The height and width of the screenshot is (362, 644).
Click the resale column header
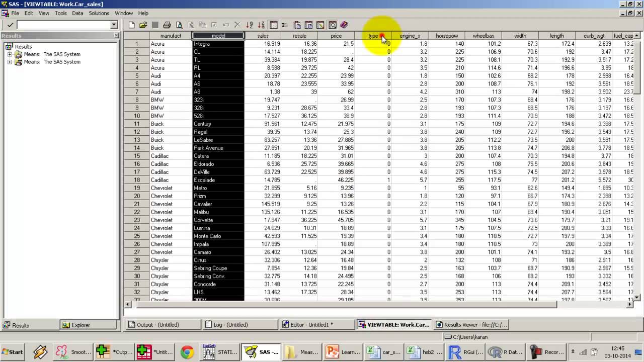(x=299, y=36)
